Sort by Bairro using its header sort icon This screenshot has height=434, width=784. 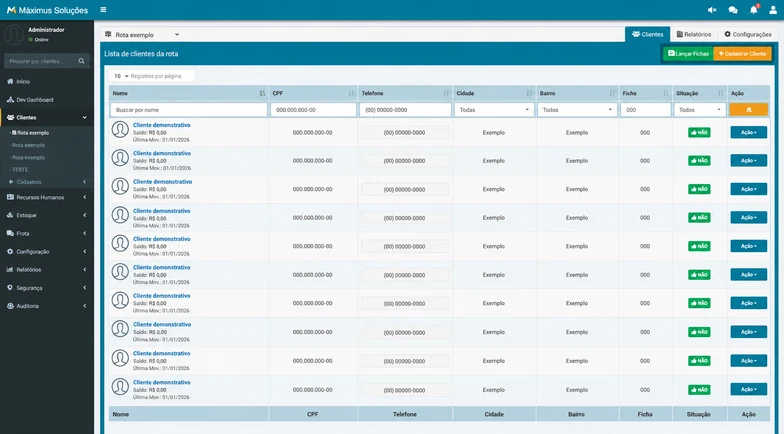[612, 94]
